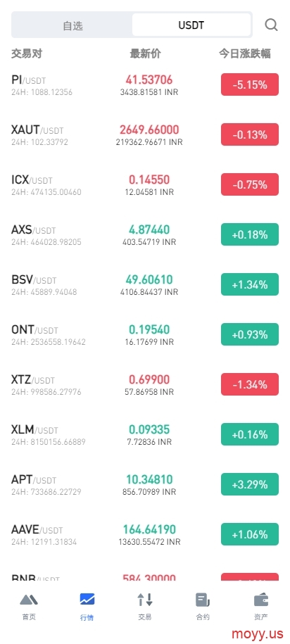Tap the XTZ price 0.69900

[x=149, y=379]
